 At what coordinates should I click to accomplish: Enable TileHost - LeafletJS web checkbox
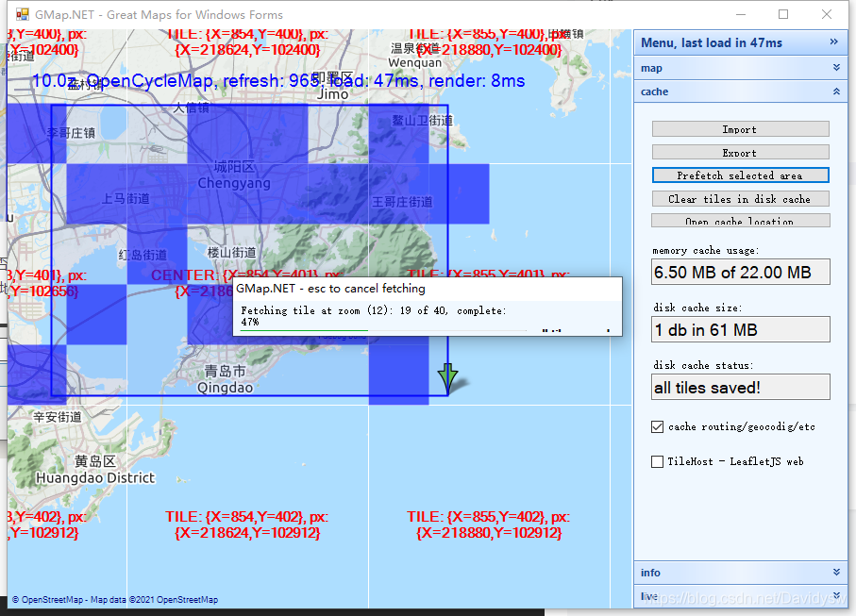(x=657, y=461)
